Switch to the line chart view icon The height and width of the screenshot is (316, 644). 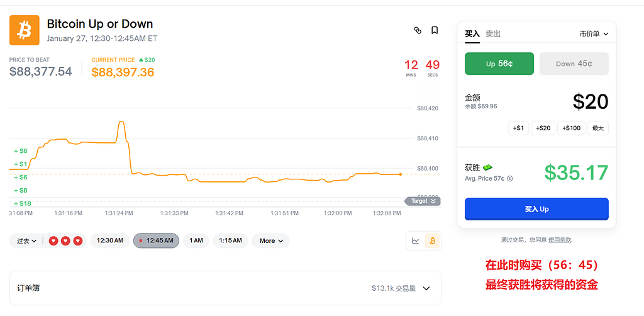[416, 240]
